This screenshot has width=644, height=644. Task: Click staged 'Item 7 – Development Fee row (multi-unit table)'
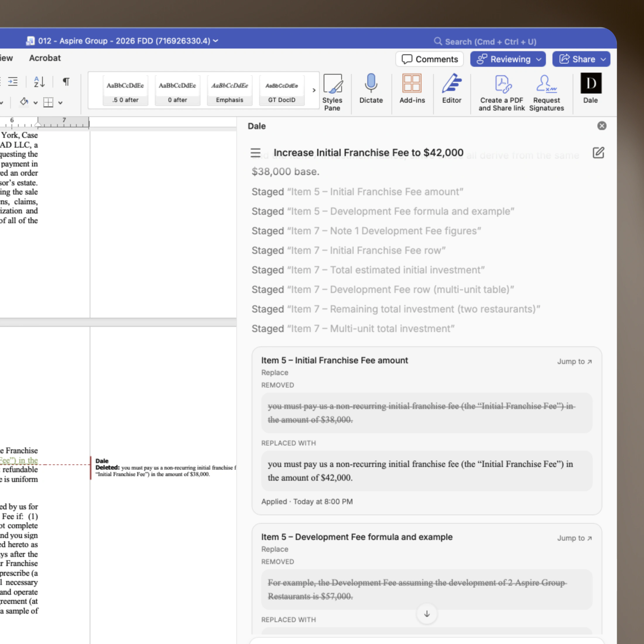(x=383, y=289)
